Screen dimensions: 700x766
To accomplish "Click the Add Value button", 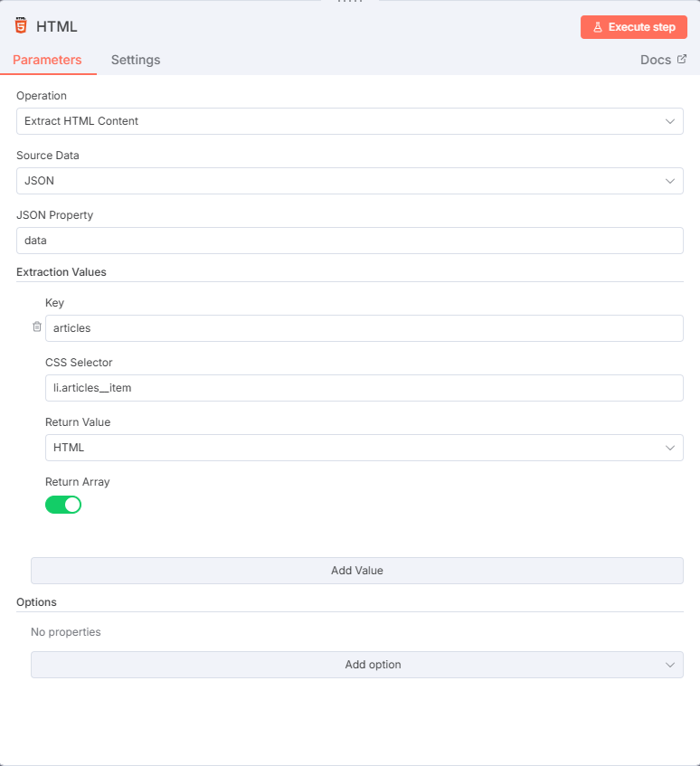I will [356, 571].
